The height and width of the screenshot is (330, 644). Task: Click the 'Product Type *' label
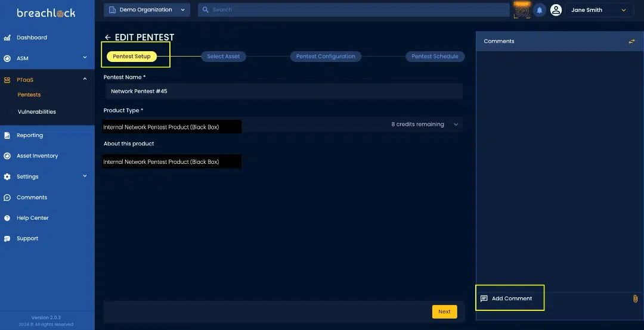[123, 110]
